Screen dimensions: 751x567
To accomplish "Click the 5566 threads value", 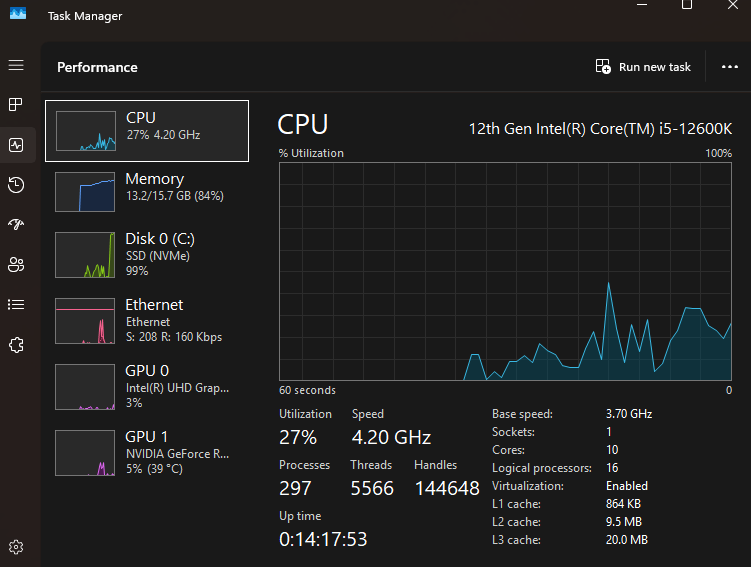I will 372,488.
